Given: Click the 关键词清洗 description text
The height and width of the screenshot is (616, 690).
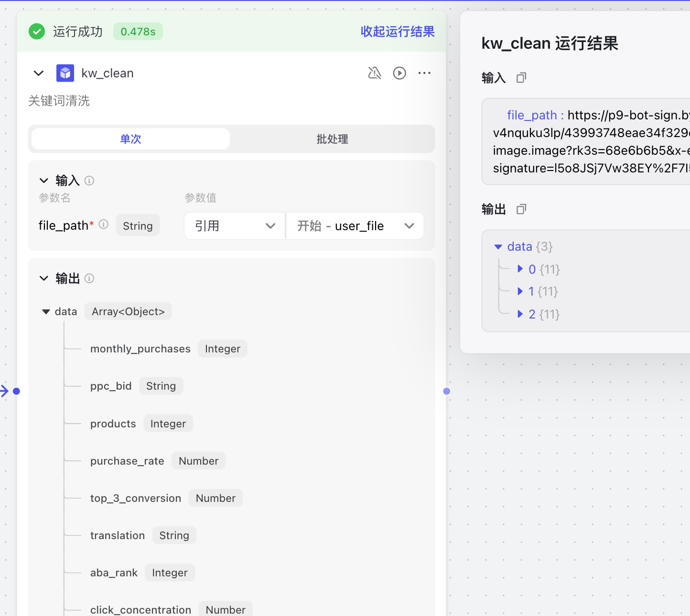Looking at the screenshot, I should (x=59, y=101).
